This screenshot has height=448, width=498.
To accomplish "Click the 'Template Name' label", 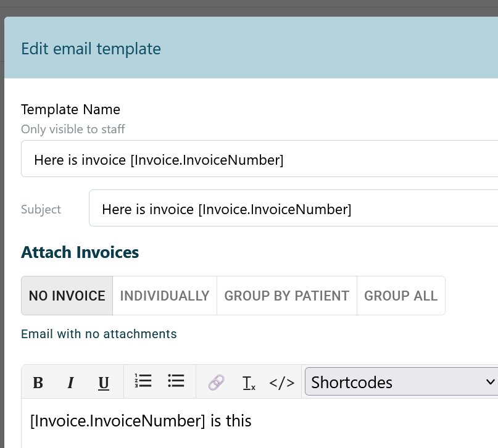I will pyautogui.click(x=70, y=110).
